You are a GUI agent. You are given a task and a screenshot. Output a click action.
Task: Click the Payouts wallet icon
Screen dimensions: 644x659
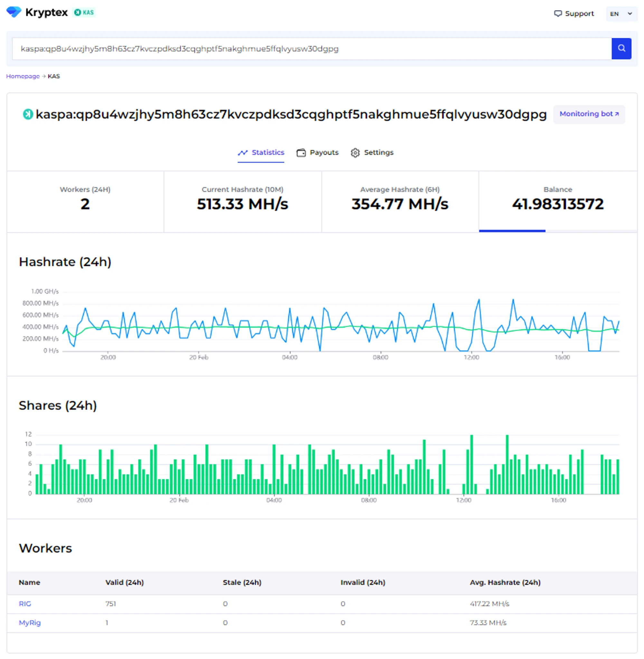pos(301,153)
